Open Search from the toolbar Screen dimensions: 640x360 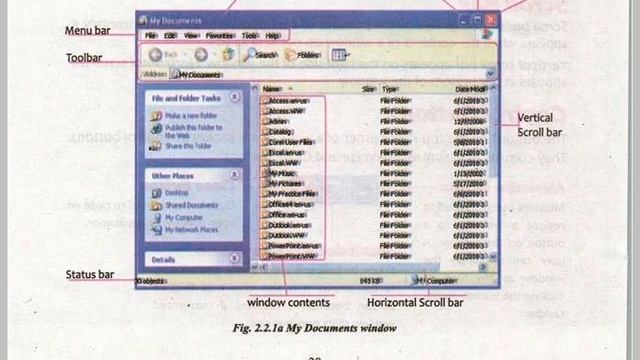click(260, 55)
